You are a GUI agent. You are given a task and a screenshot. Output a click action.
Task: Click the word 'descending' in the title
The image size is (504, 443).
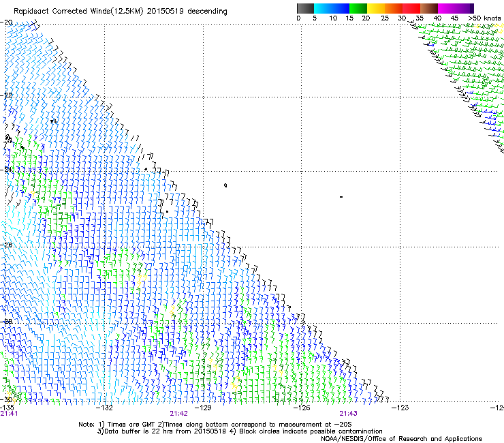[207, 12]
